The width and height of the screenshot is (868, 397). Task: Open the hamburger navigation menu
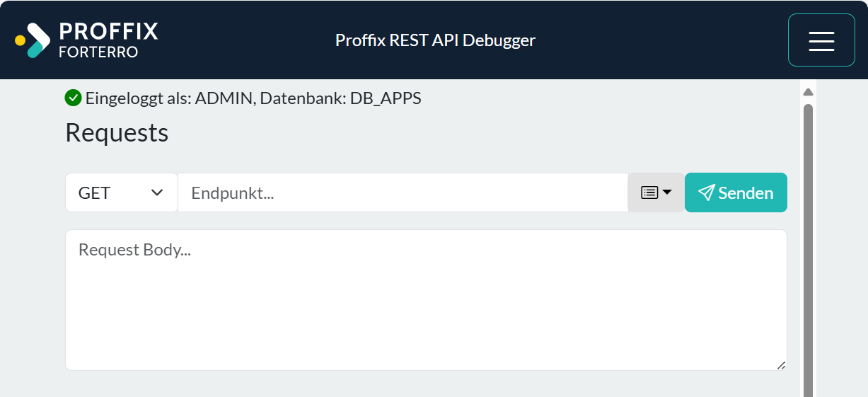(x=821, y=40)
